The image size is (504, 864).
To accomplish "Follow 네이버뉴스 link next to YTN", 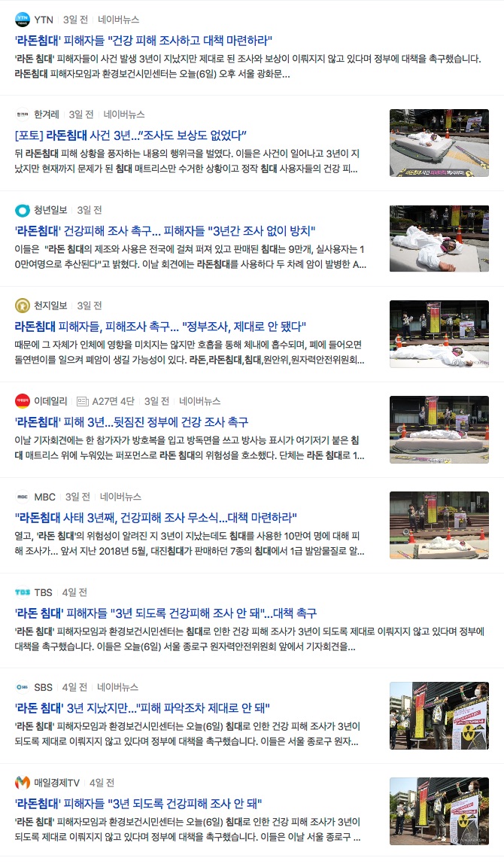I will pos(118,20).
